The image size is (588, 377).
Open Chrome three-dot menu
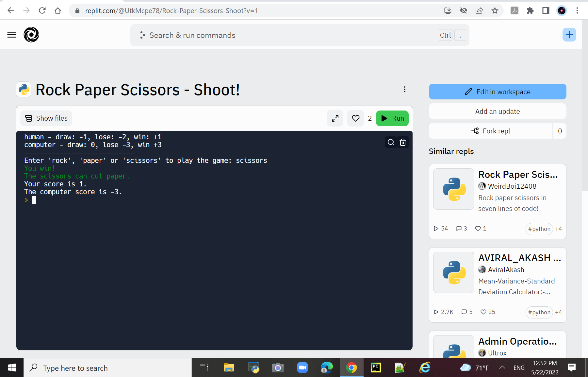click(577, 10)
